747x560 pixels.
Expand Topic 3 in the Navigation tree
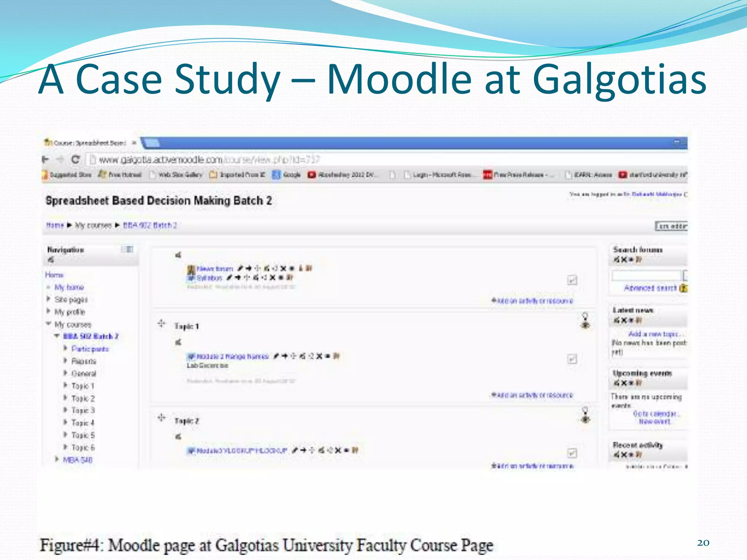pos(66,410)
